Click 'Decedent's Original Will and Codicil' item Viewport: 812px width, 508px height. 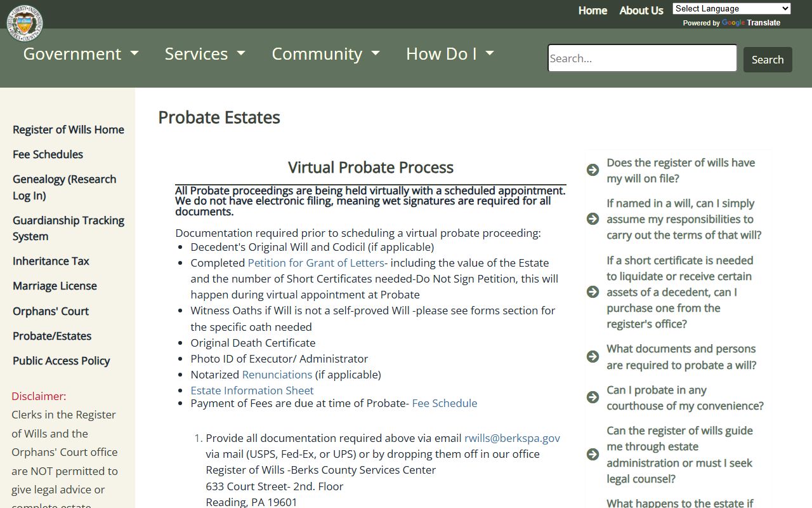coord(312,247)
